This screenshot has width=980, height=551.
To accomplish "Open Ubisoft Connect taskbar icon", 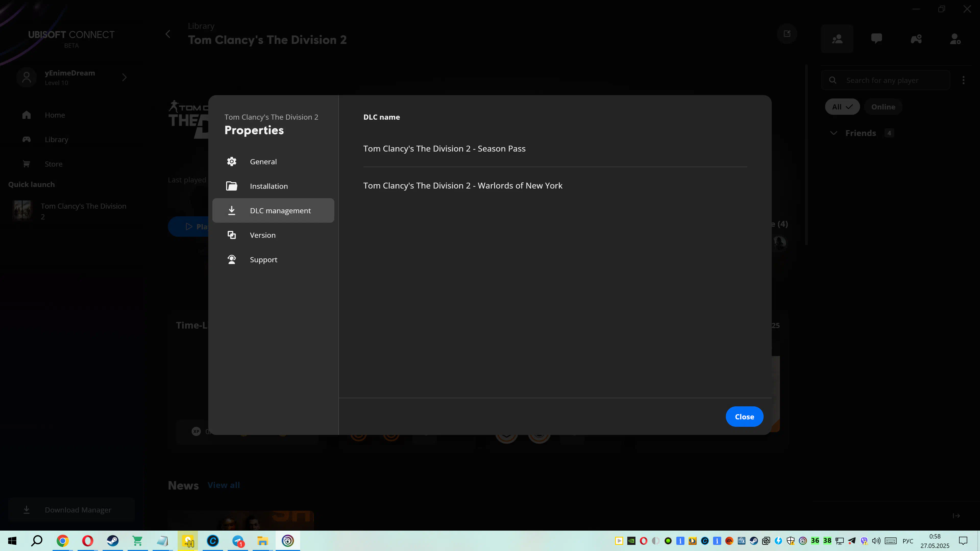I will point(288,541).
